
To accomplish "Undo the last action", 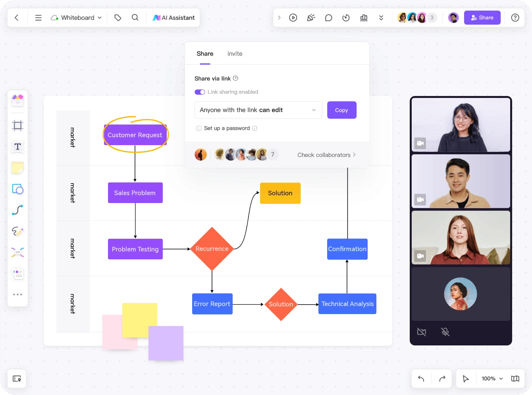I will pos(421,379).
